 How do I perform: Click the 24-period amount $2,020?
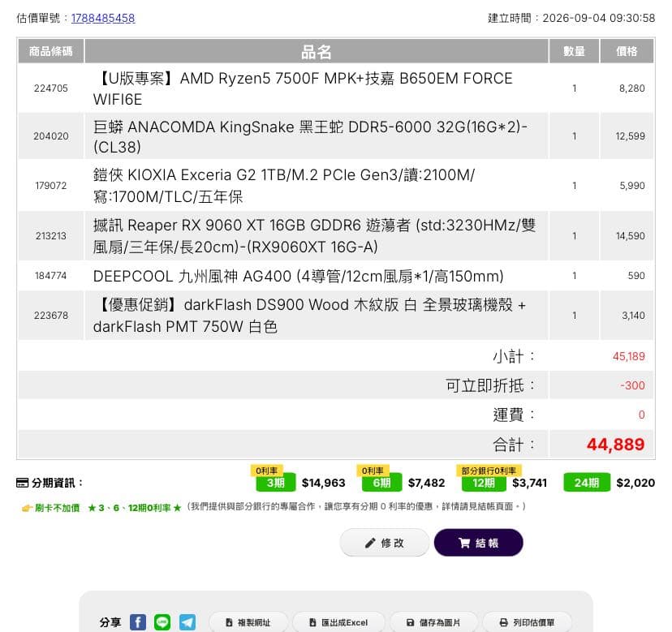[635, 483]
